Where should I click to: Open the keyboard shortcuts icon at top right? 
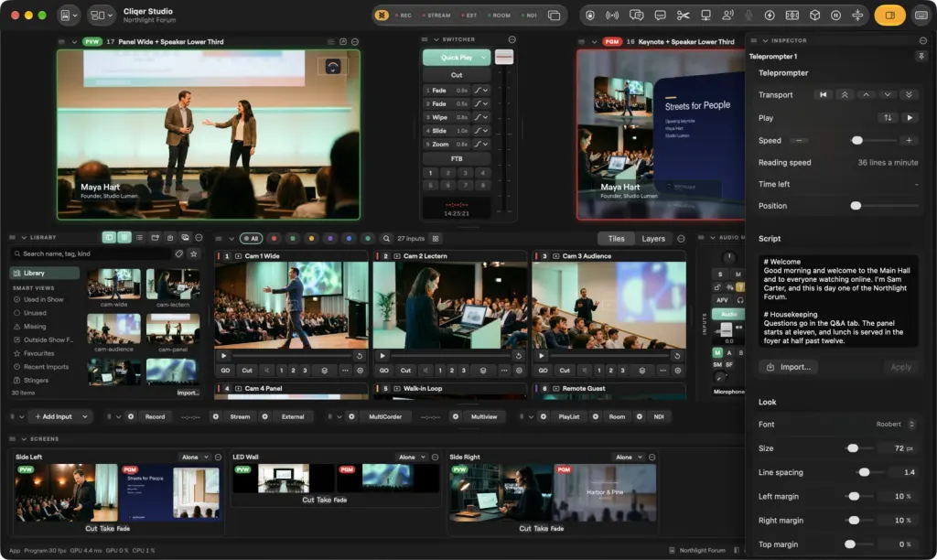coord(921,16)
